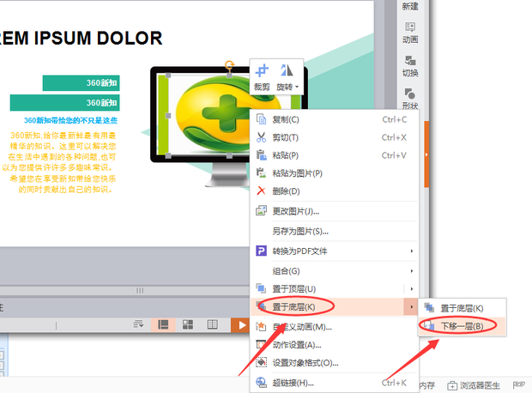
Task: Open 浏览器医生 in the status bar
Action: pos(474,385)
